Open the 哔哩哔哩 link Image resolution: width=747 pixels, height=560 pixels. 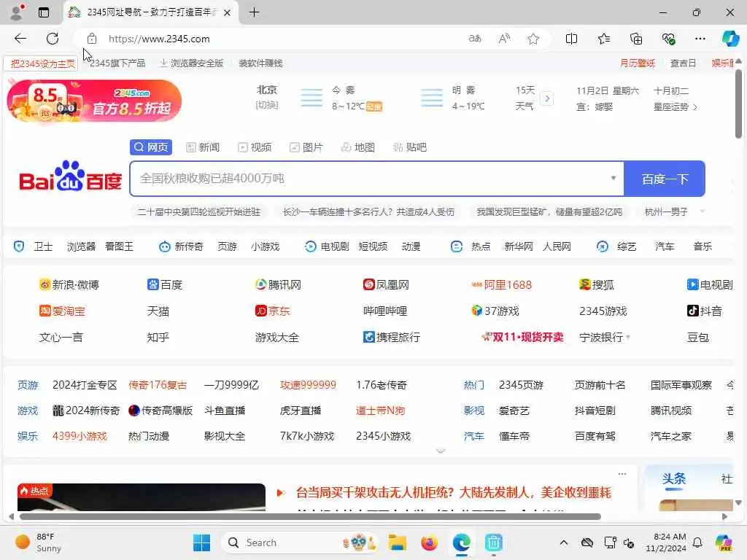pyautogui.click(x=385, y=311)
